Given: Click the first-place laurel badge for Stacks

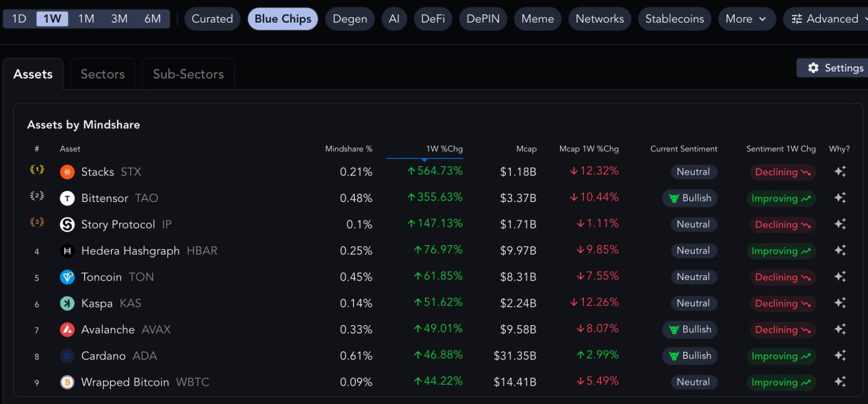Looking at the screenshot, I should click(37, 170).
